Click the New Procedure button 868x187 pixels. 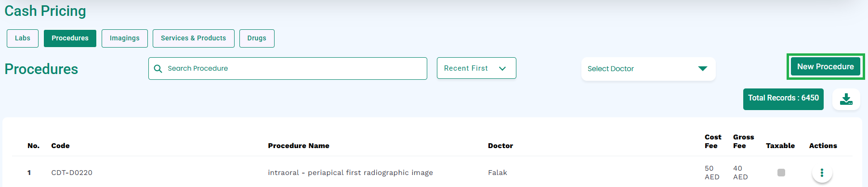826,67
